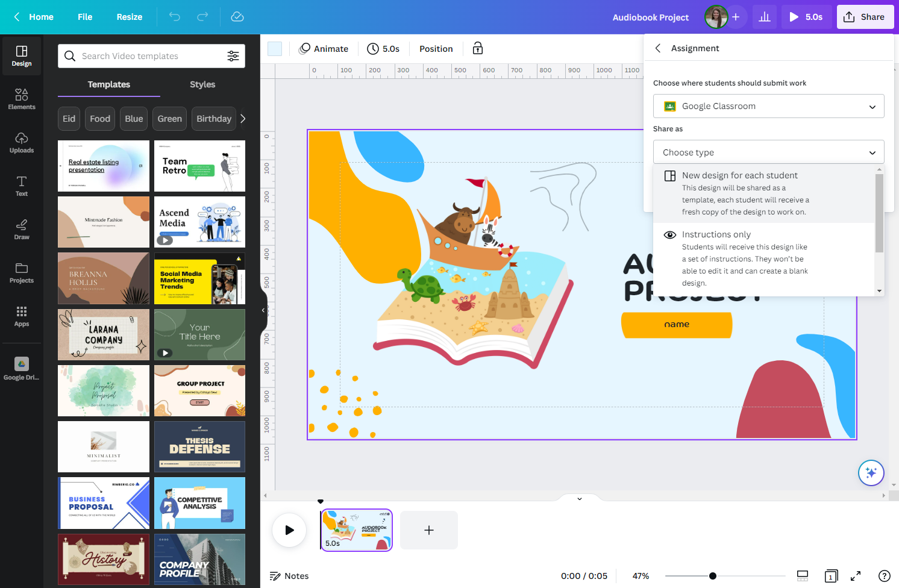Open the grid view pages icon

click(x=832, y=576)
